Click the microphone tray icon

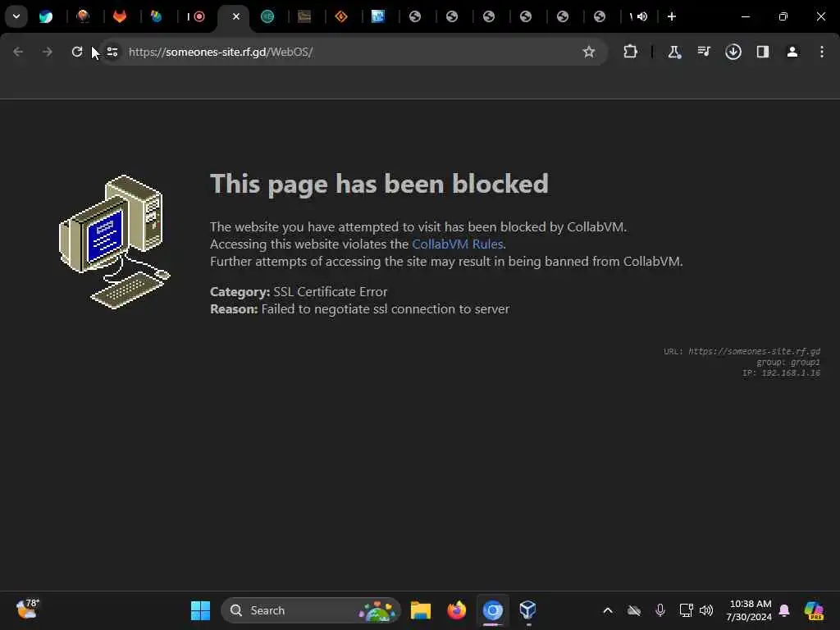pos(660,610)
